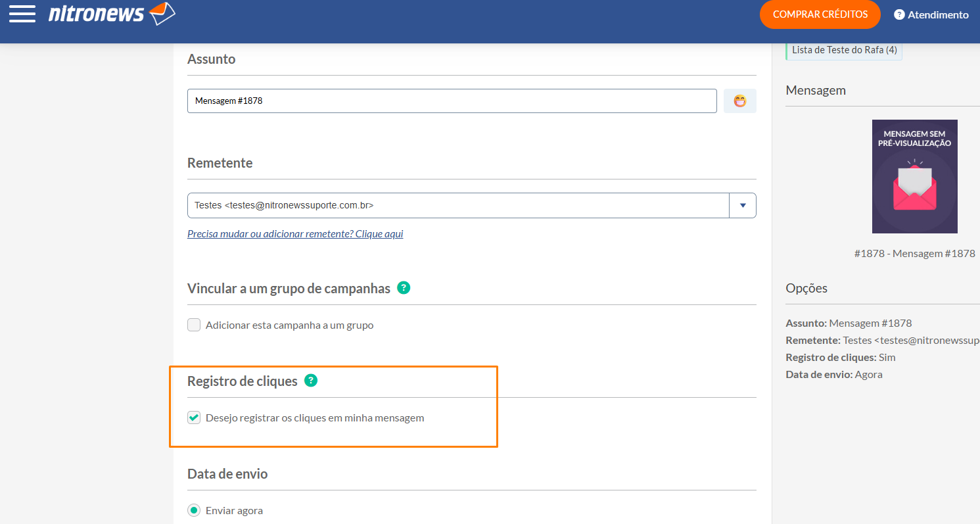This screenshot has width=980, height=524.
Task: Click the Assunto subject input field
Action: pyautogui.click(x=452, y=101)
